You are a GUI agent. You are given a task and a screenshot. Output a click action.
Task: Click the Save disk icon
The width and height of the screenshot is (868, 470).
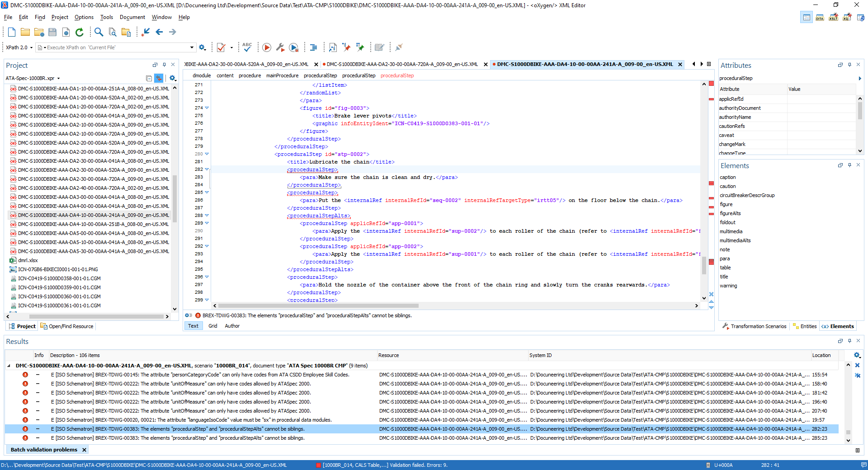coord(52,32)
